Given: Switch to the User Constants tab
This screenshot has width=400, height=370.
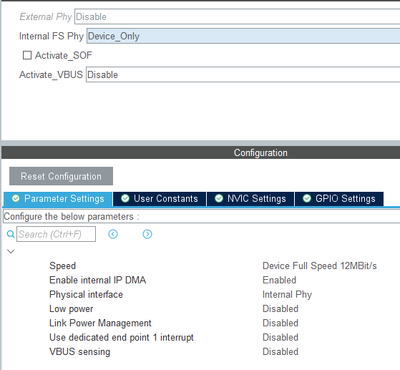Looking at the screenshot, I should (x=160, y=199).
